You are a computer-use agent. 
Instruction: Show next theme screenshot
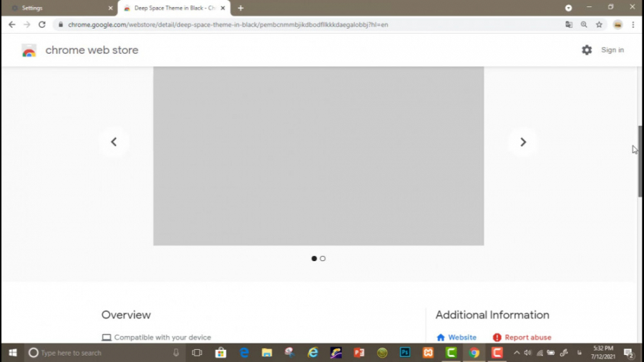523,142
